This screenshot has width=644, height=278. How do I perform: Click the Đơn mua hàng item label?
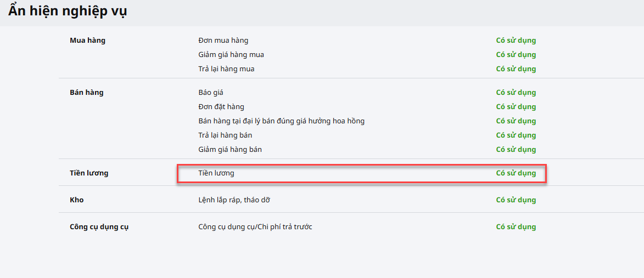tap(223, 41)
